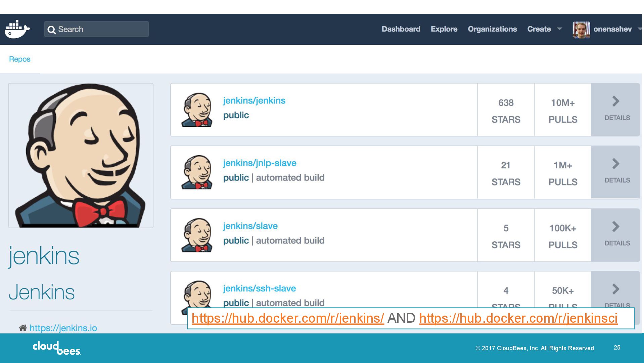Click the 100K+ PULLS count
The height and width of the screenshot is (363, 644).
(x=563, y=236)
